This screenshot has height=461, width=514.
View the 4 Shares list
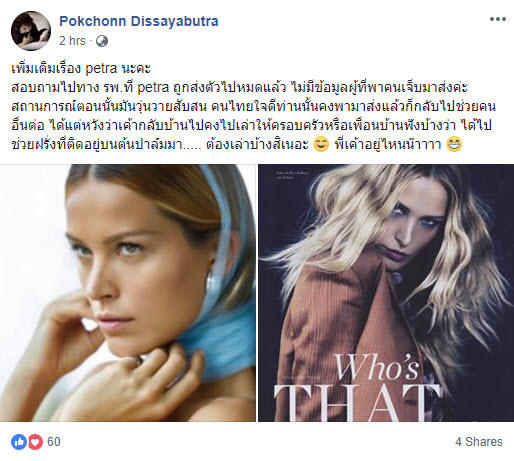click(x=479, y=442)
